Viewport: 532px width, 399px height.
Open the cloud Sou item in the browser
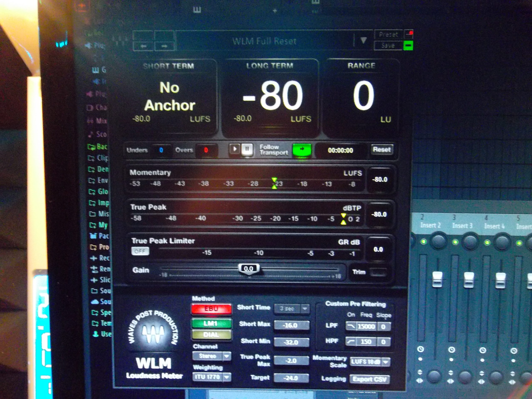[101, 302]
